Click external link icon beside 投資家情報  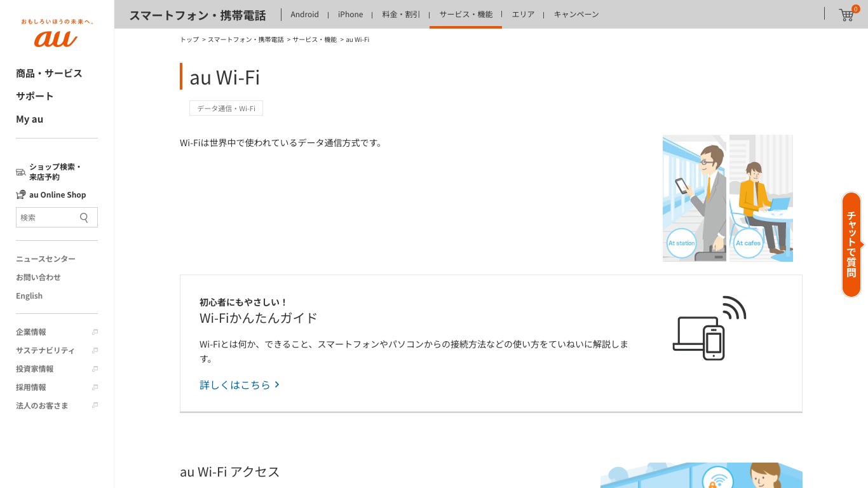pyautogui.click(x=95, y=369)
